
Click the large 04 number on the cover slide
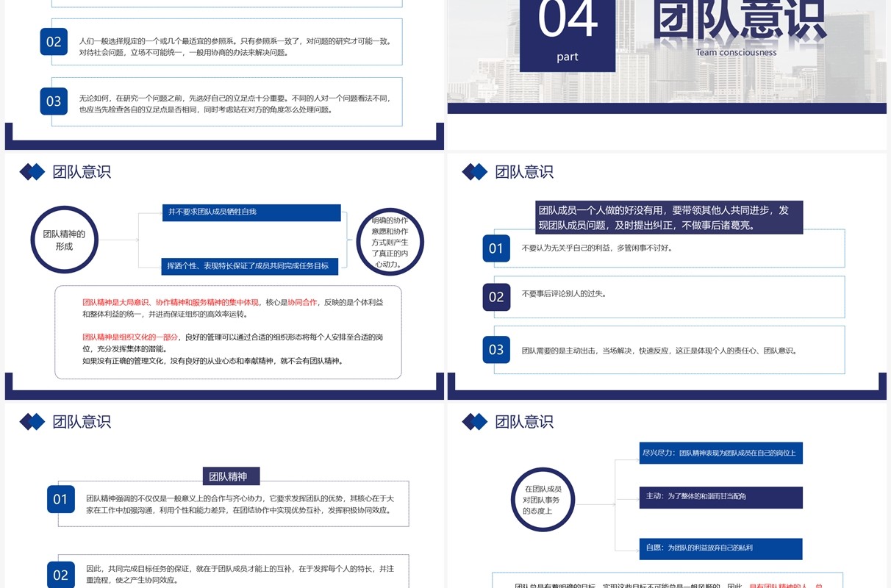568,20
